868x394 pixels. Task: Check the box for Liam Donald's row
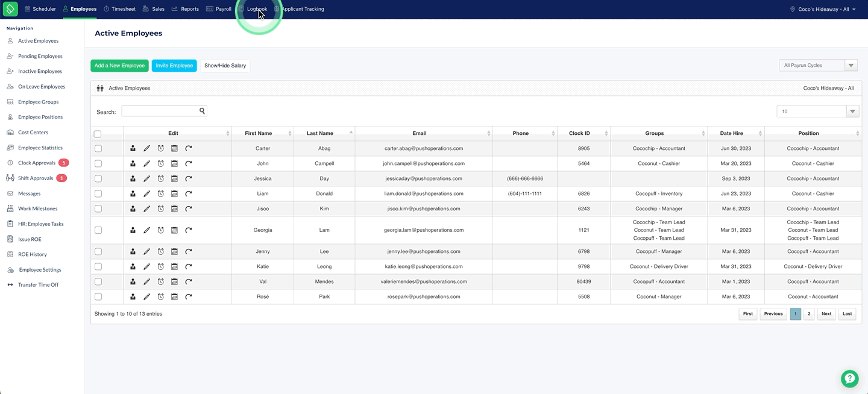98,193
